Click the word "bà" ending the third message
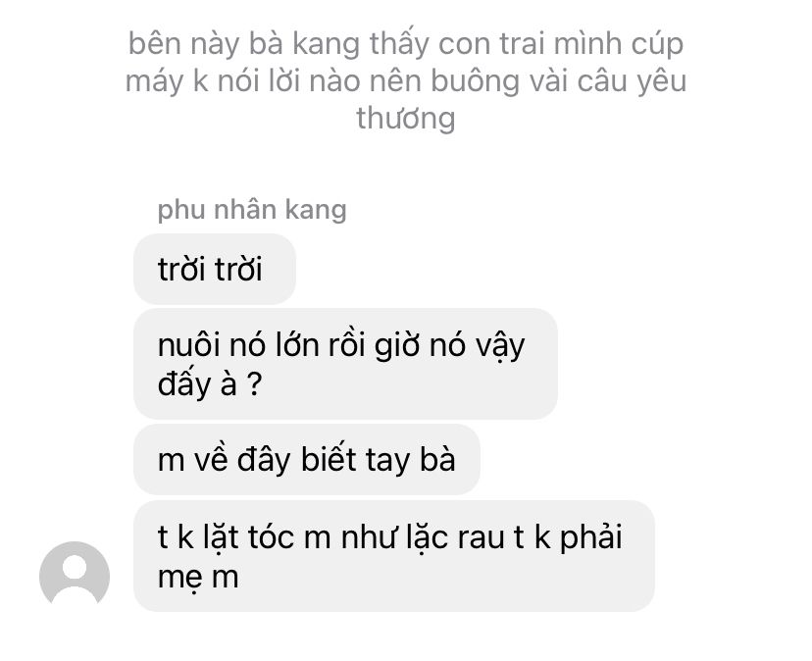This screenshot has width=812, height=661. click(437, 459)
